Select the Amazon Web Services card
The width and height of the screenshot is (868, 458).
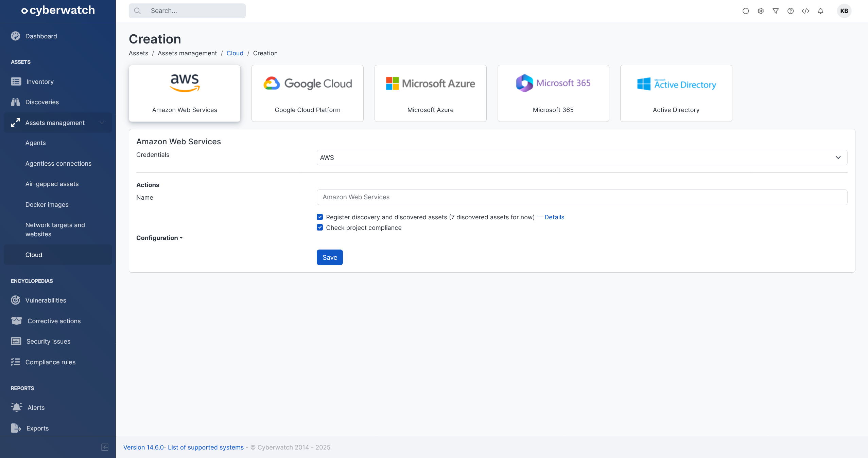(x=185, y=93)
